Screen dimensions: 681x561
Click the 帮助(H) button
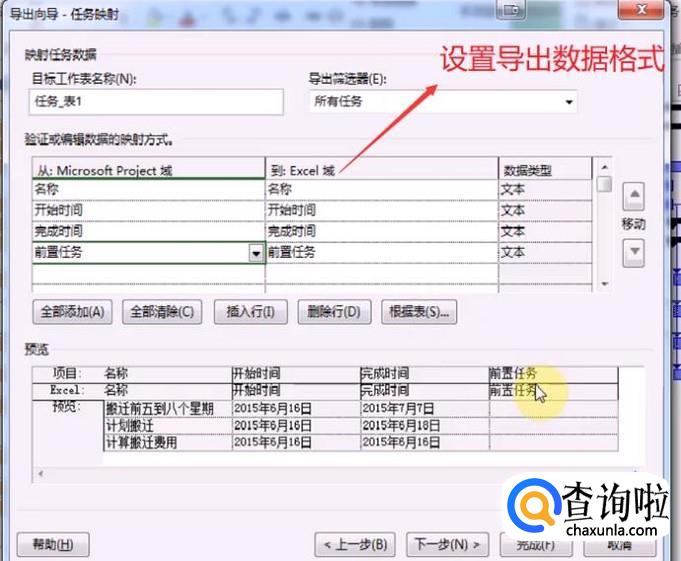pyautogui.click(x=53, y=544)
